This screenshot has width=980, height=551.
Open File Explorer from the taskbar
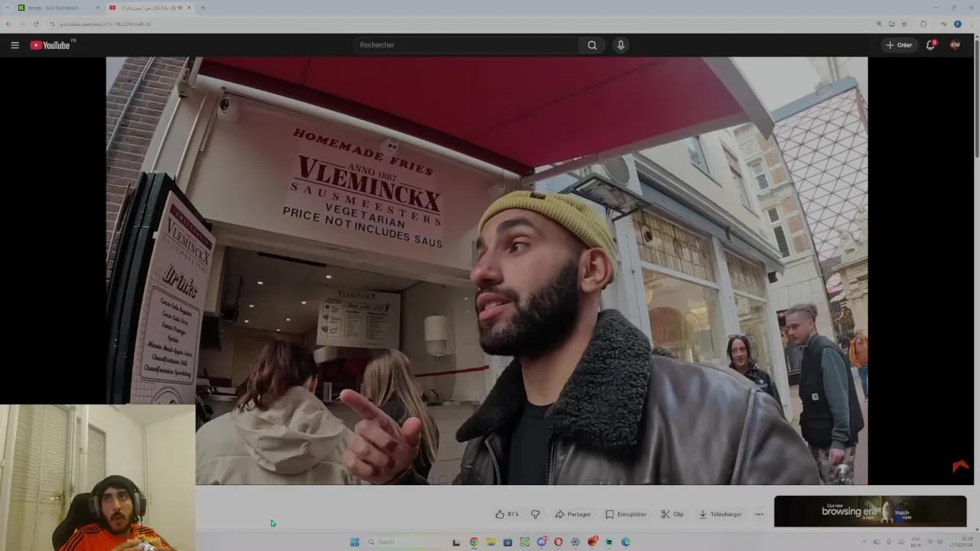(x=491, y=542)
